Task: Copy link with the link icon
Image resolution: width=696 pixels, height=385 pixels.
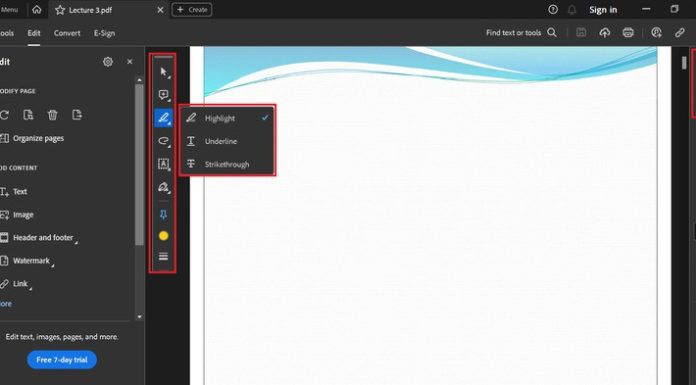Action: tap(680, 32)
